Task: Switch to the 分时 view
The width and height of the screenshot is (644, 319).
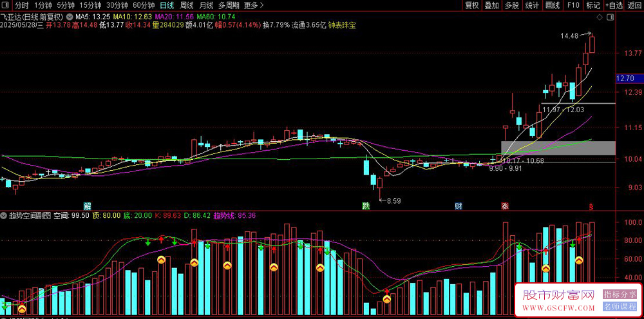Action: click(x=22, y=5)
